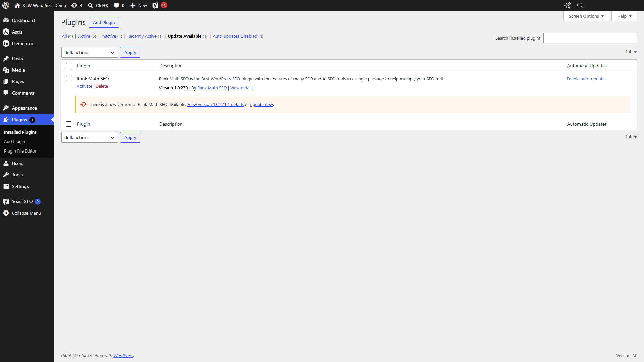This screenshot has width=644, height=362.
Task: Click the Settings sliders icon
Action: click(6, 186)
